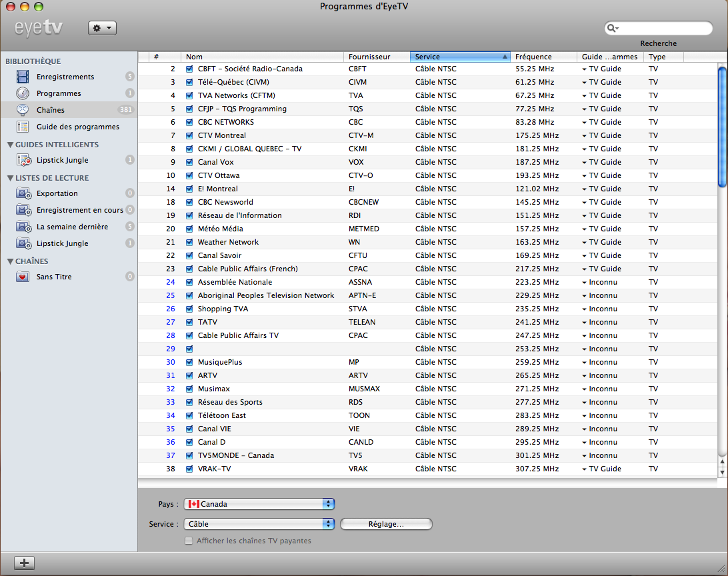The height and width of the screenshot is (576, 728).
Task: Select the Sans Titre favorites heart icon
Action: (23, 277)
